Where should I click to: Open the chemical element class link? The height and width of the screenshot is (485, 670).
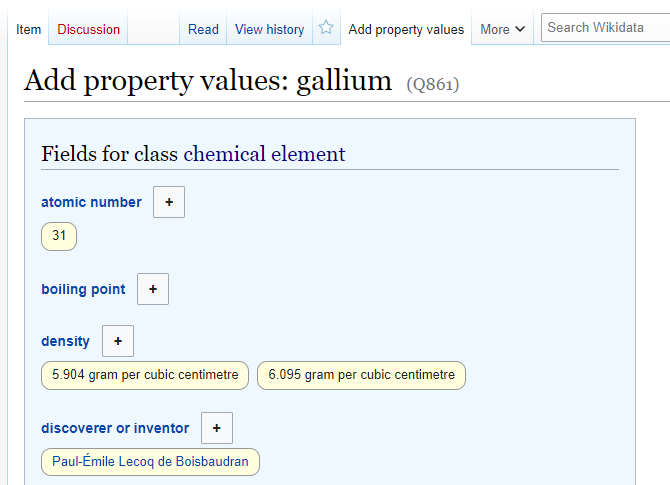(x=264, y=154)
